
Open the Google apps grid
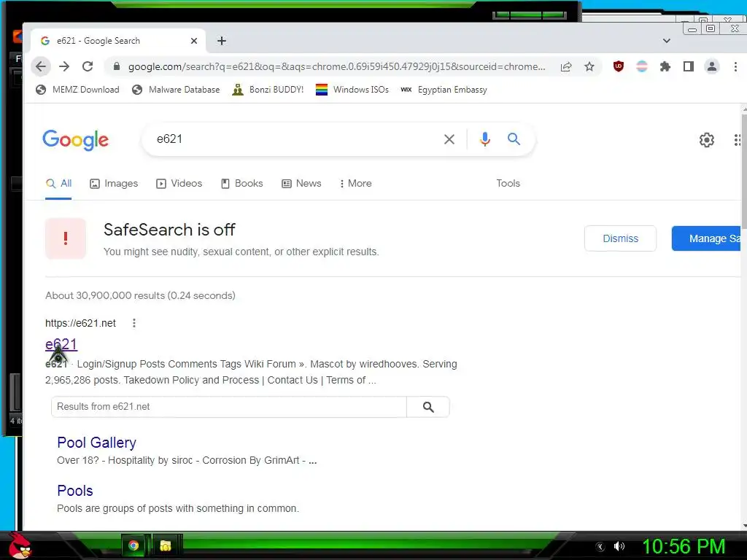738,140
